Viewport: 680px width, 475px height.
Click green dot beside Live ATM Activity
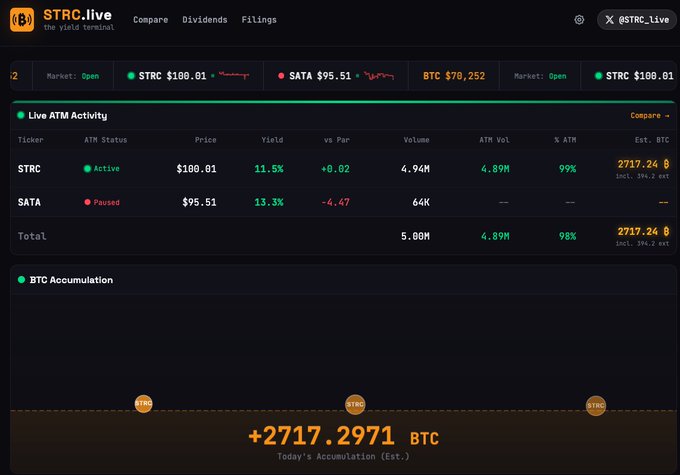(21, 116)
